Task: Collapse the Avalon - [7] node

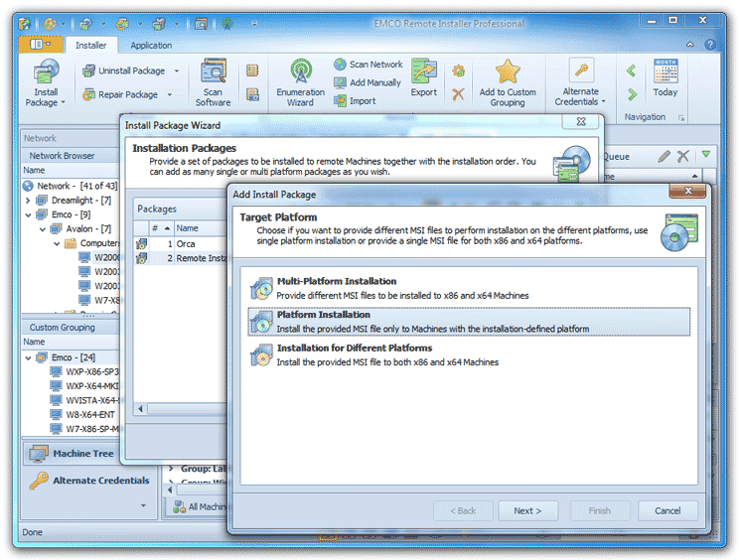Action: 43,229
